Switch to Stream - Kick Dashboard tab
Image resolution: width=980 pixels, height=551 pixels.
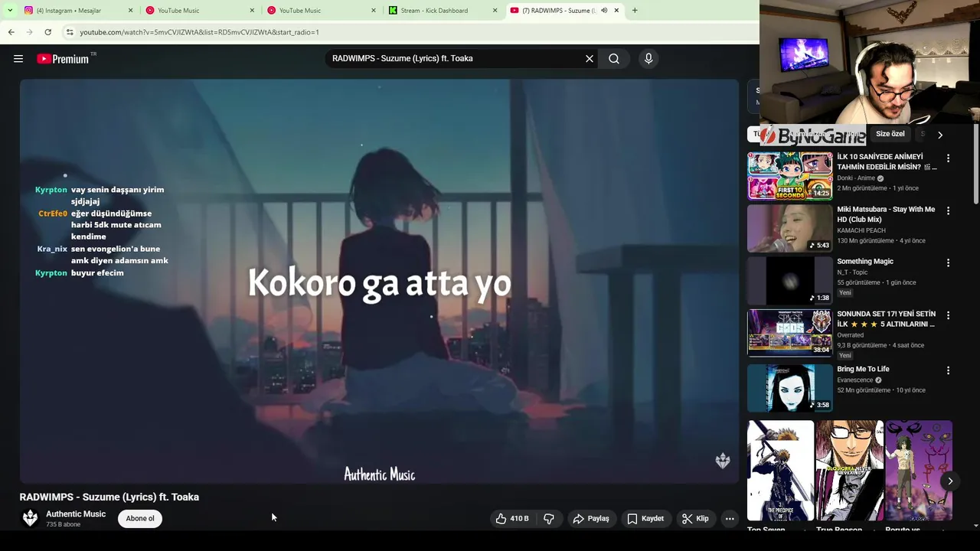pos(443,11)
